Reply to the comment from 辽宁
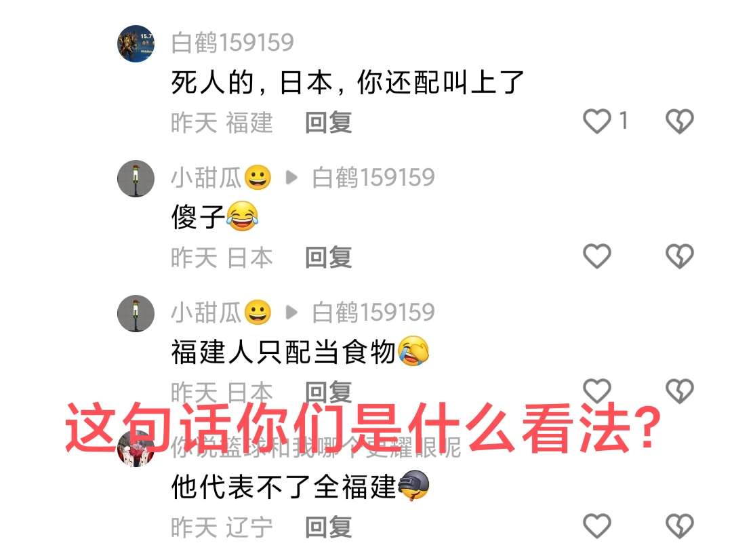The image size is (732, 560). tap(329, 527)
